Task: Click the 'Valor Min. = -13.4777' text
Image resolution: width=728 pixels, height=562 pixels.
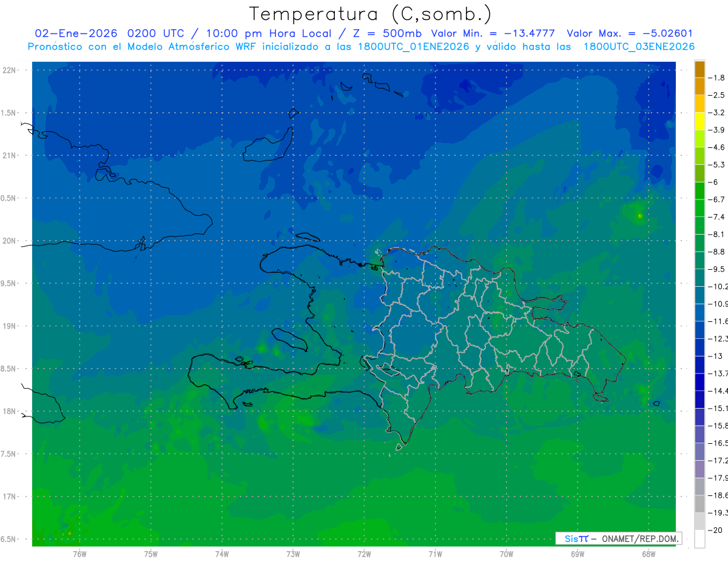Action: [x=494, y=33]
